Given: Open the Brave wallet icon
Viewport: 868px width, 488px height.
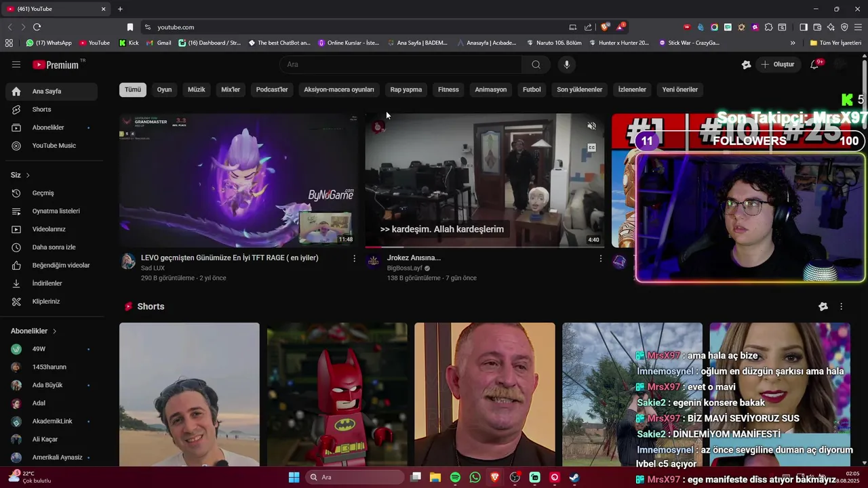Looking at the screenshot, I should click(x=817, y=27).
